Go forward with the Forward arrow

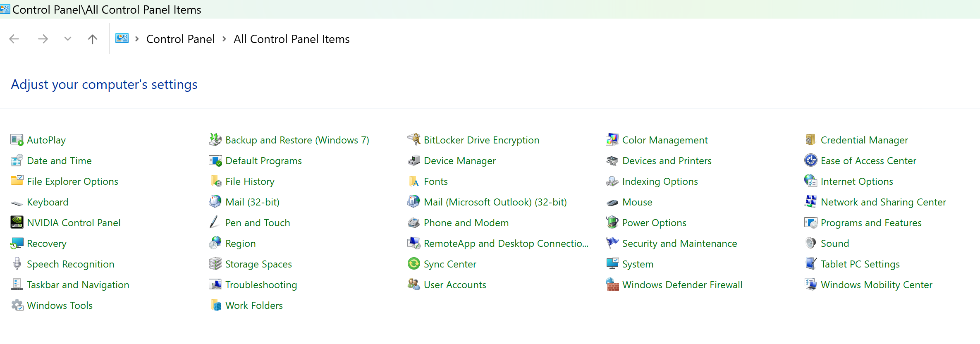(x=43, y=39)
